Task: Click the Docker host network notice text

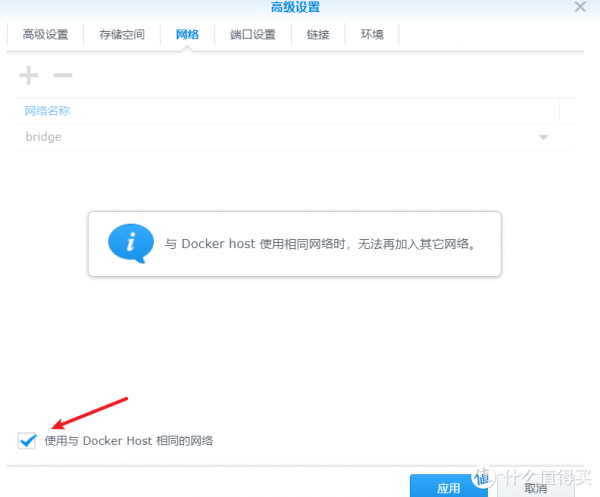Action: click(x=318, y=243)
